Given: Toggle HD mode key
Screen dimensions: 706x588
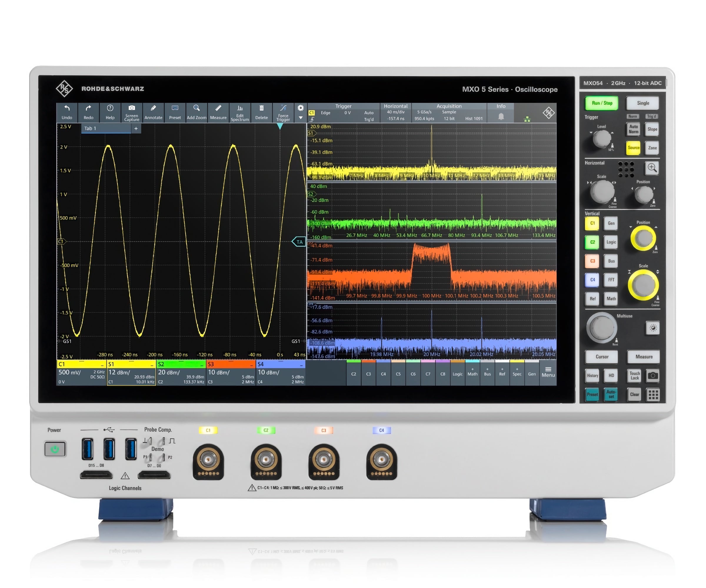Looking at the screenshot, I should [611, 376].
